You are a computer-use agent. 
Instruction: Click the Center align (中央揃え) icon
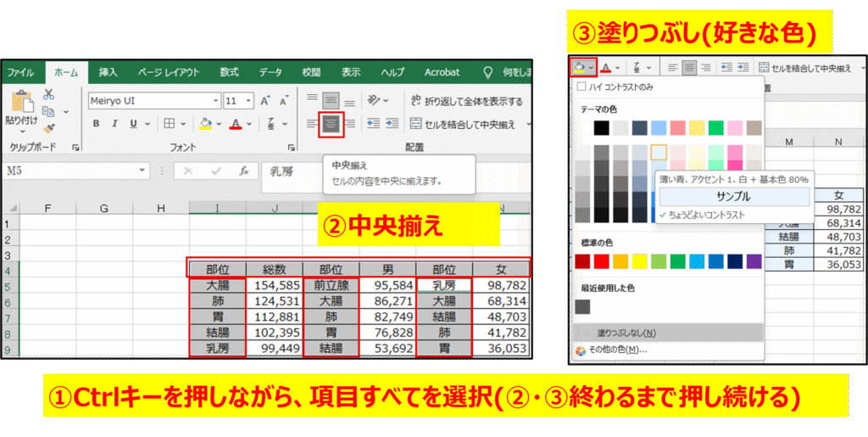331,124
